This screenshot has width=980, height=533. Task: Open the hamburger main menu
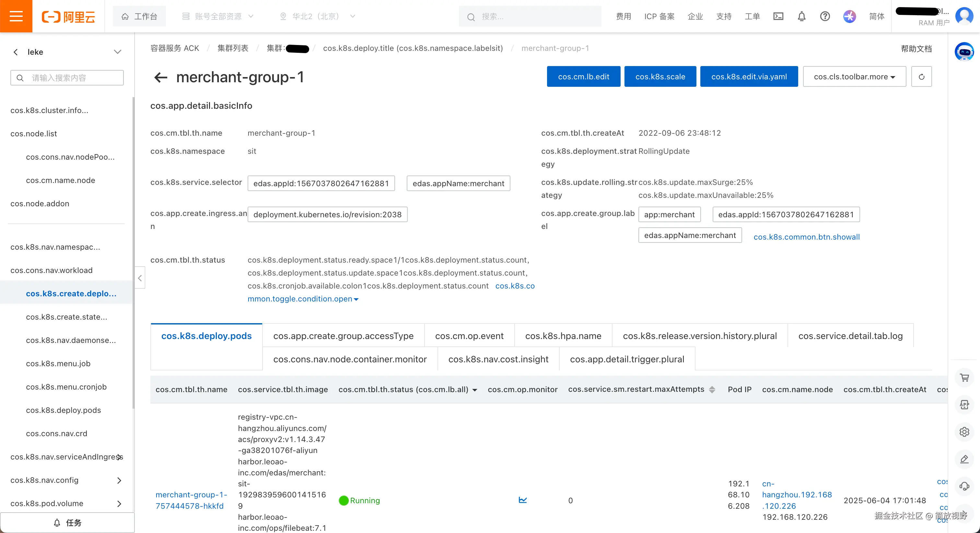coord(16,16)
